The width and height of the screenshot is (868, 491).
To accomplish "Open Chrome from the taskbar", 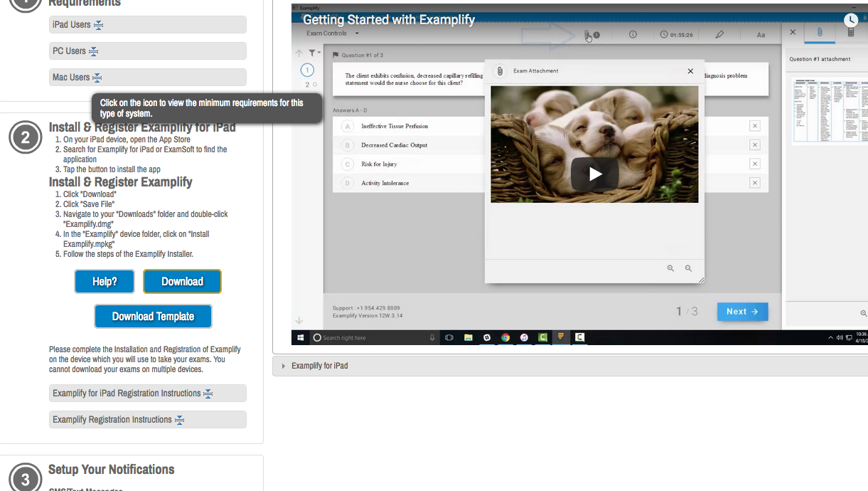I will pos(505,337).
